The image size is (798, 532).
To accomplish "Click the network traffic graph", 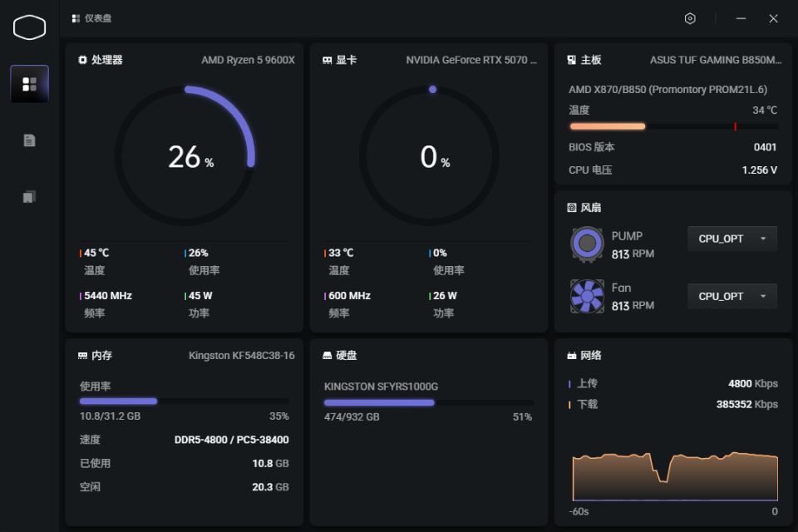I will point(675,476).
